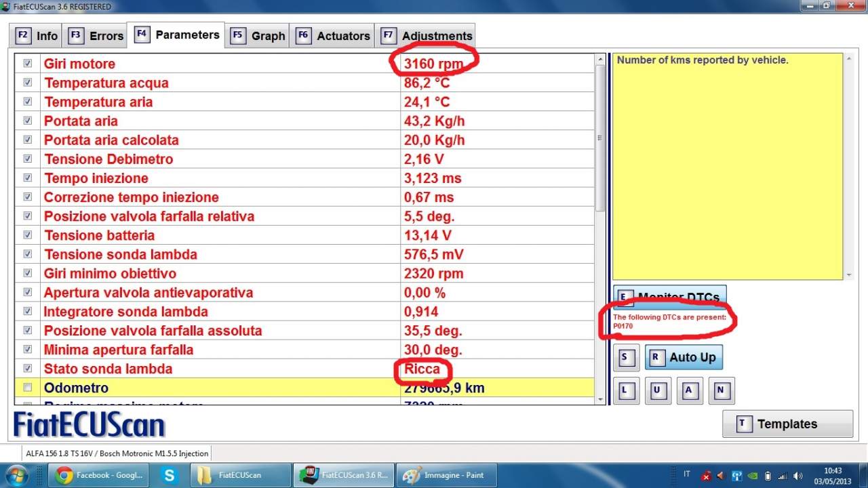Click the U key button
868x488 pixels.
[657, 391]
